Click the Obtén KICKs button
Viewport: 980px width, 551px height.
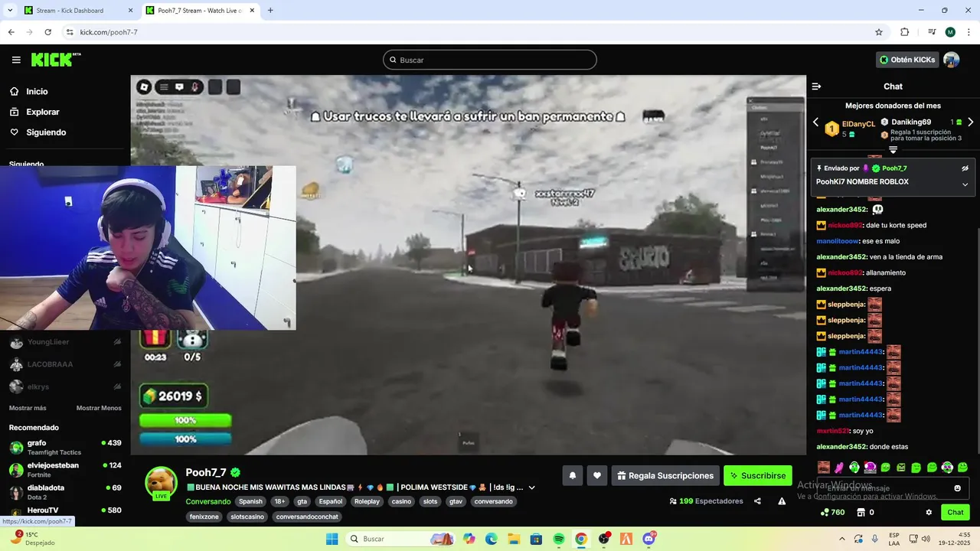[907, 60]
